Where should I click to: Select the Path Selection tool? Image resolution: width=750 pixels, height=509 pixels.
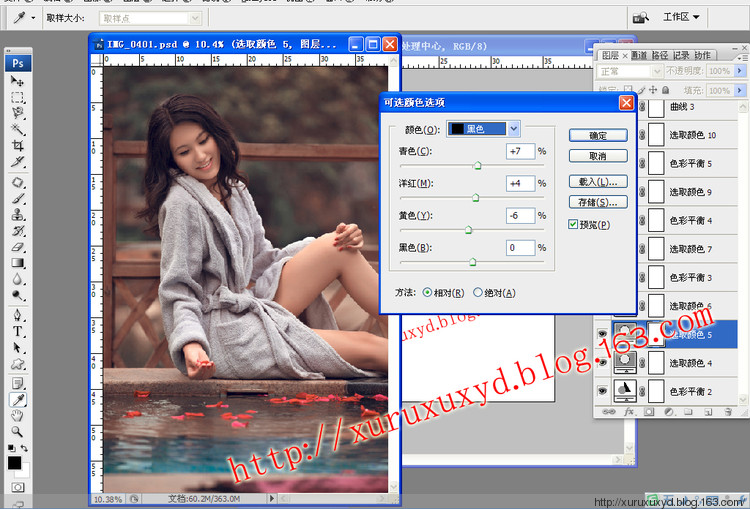pos(18,348)
